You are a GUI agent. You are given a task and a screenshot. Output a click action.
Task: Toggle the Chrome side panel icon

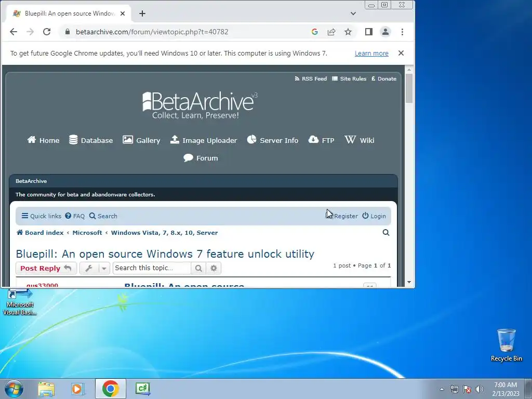point(369,32)
